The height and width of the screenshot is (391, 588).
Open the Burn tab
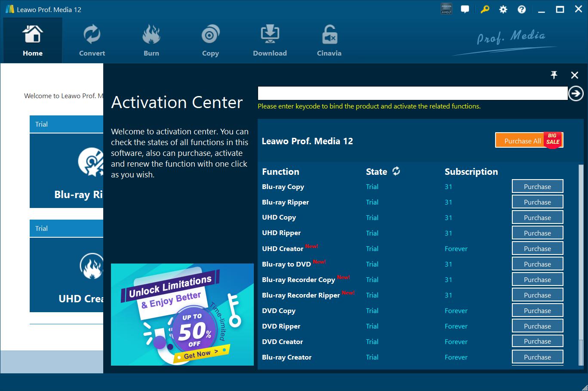(151, 40)
